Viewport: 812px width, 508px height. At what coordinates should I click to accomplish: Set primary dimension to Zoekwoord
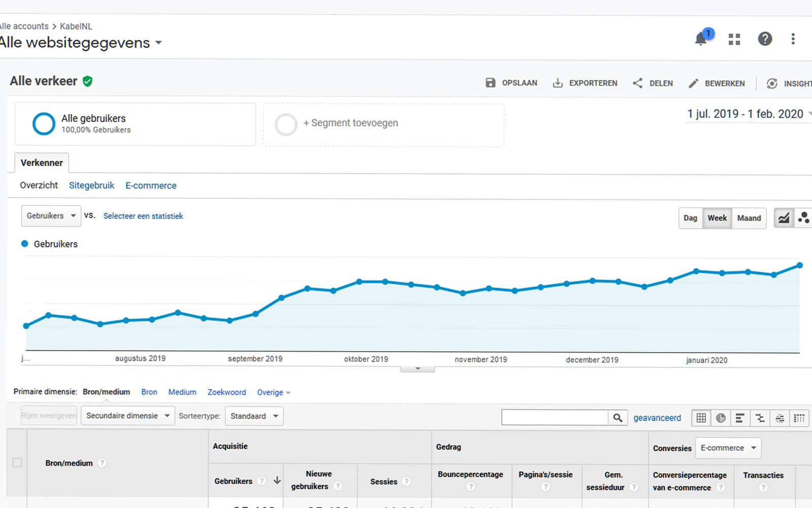[226, 392]
